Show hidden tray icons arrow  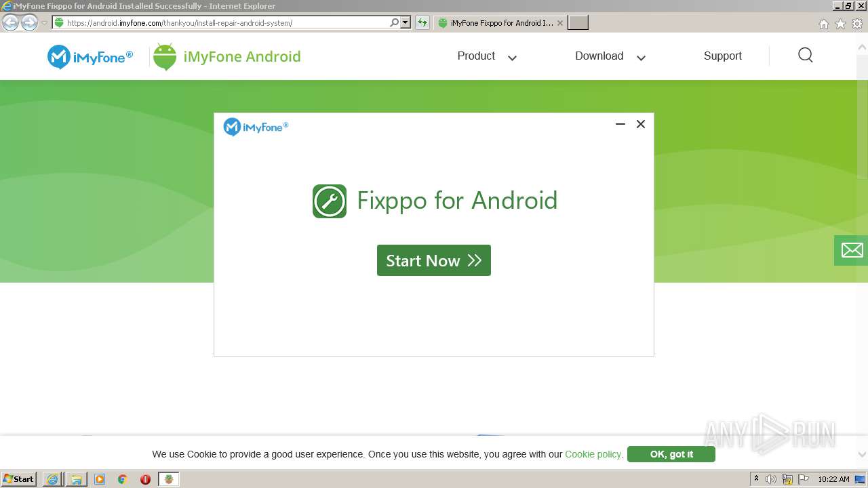click(757, 479)
